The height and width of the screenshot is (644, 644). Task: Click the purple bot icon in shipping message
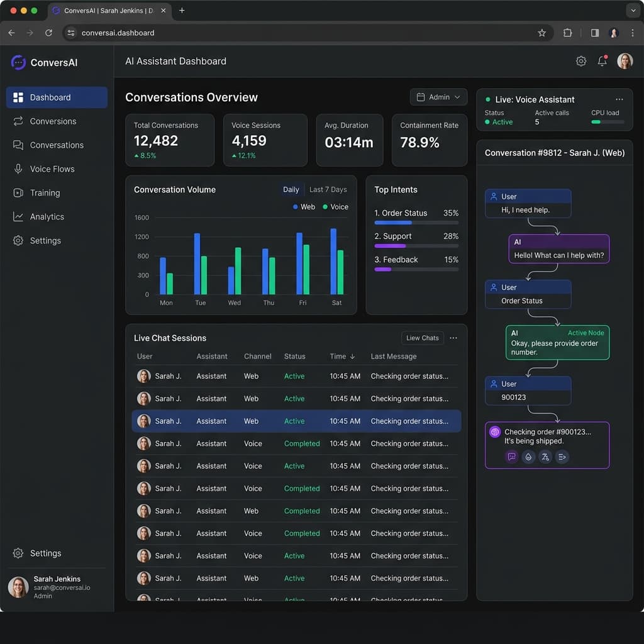(x=495, y=431)
